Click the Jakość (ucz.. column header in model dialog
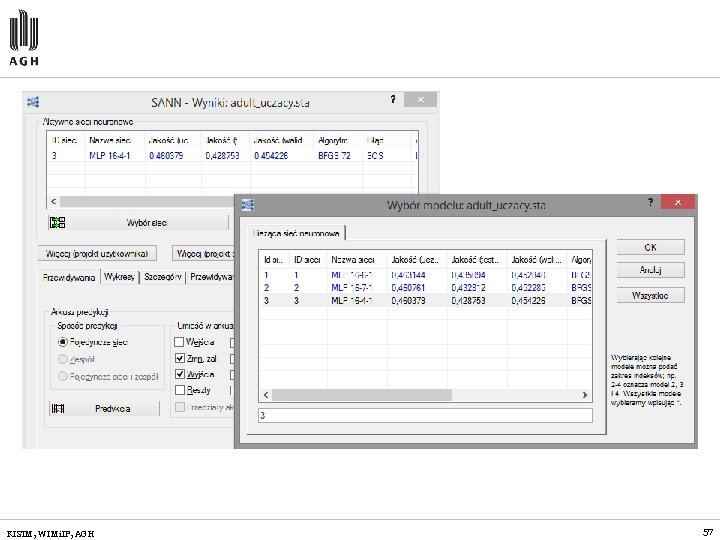This screenshot has height=540, width=720. (415, 260)
